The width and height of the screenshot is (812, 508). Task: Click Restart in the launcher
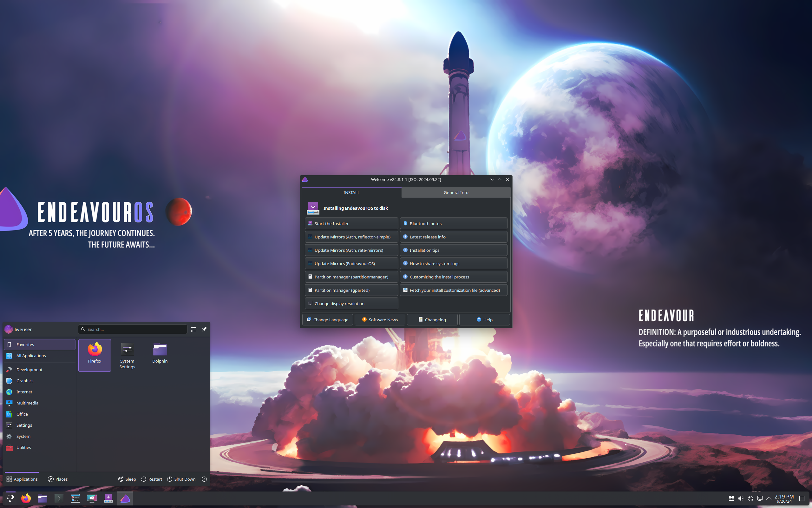pos(152,479)
